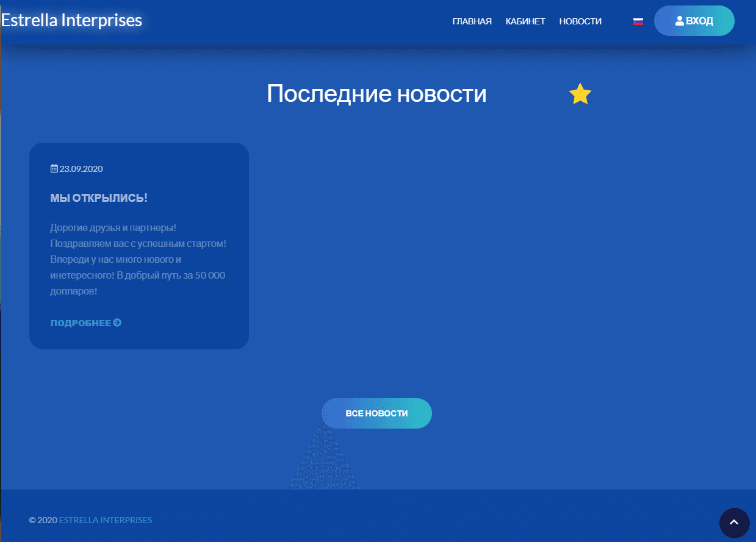Image resolution: width=756 pixels, height=542 pixels.
Task: Click the arrow icon next to ПОДРОБНЕЕ
Action: pos(117,323)
